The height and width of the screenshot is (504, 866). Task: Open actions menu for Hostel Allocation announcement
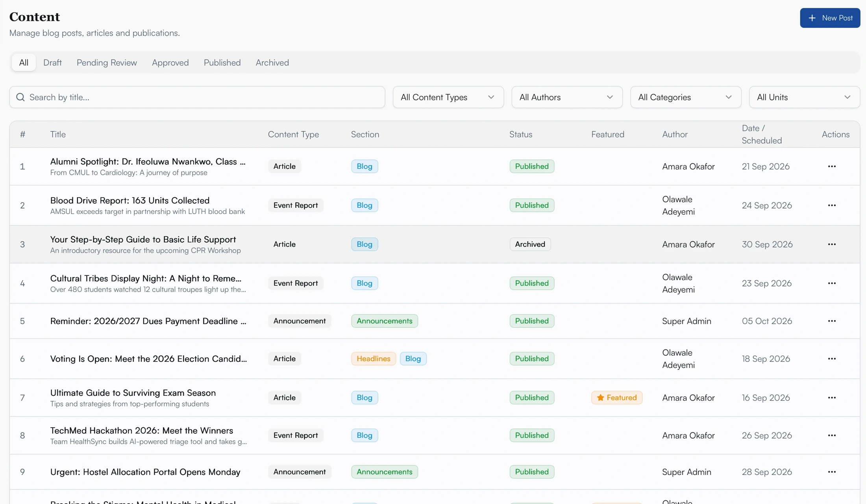coord(831,472)
